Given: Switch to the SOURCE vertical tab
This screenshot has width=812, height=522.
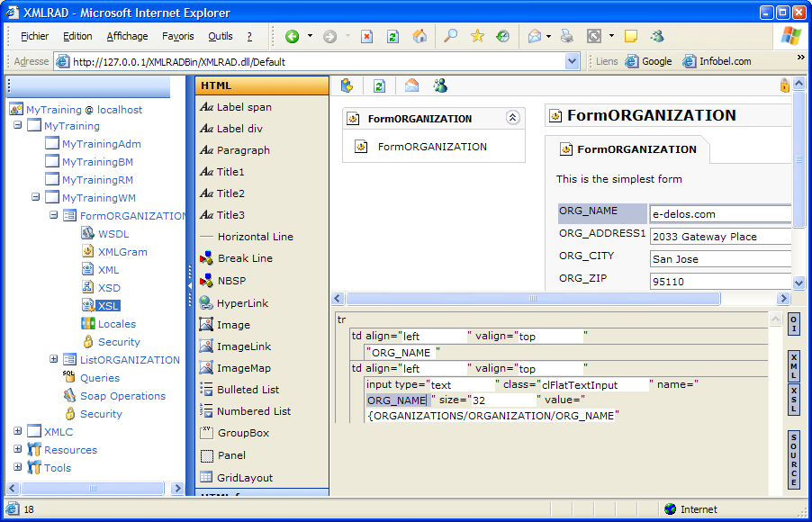Looking at the screenshot, I should click(793, 460).
